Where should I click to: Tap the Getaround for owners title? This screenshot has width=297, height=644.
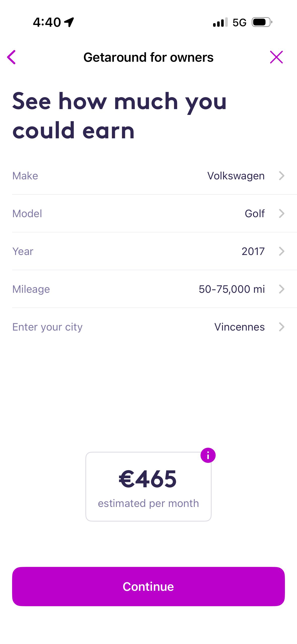(x=148, y=57)
